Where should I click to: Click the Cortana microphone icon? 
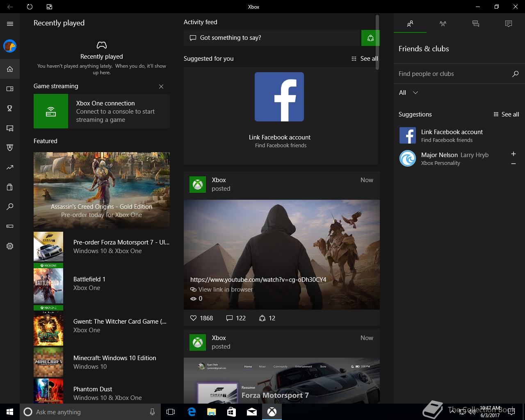click(152, 412)
